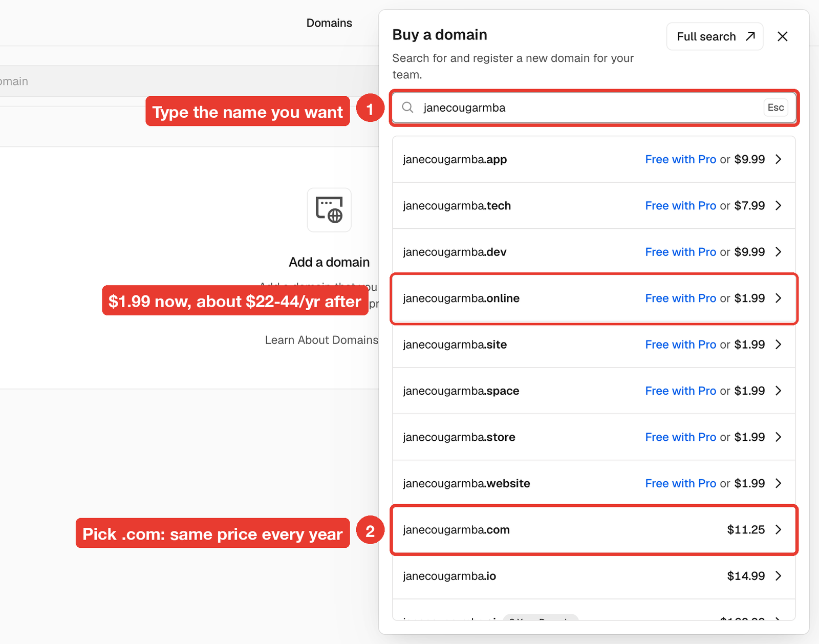Open the Domains tab heading
The width and height of the screenshot is (819, 644).
point(329,23)
